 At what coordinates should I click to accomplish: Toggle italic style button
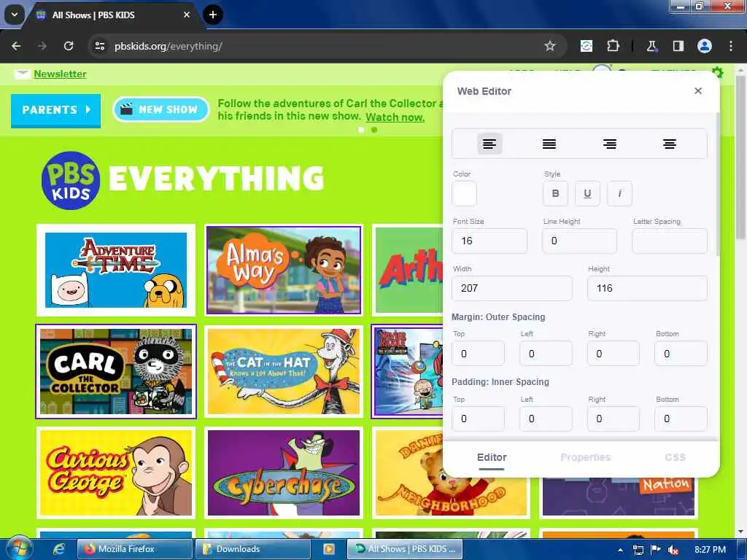(619, 193)
